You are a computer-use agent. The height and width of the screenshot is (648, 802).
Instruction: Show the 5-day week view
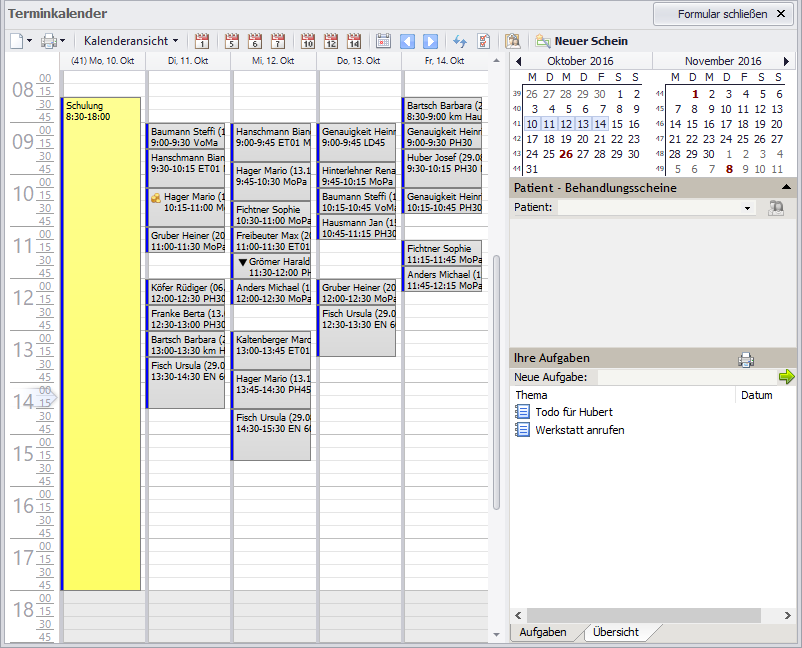point(232,41)
